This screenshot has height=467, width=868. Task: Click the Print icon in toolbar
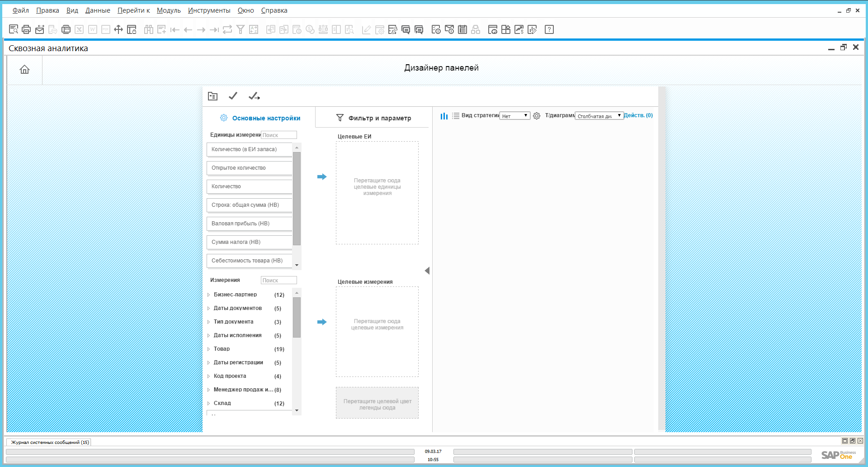26,29
